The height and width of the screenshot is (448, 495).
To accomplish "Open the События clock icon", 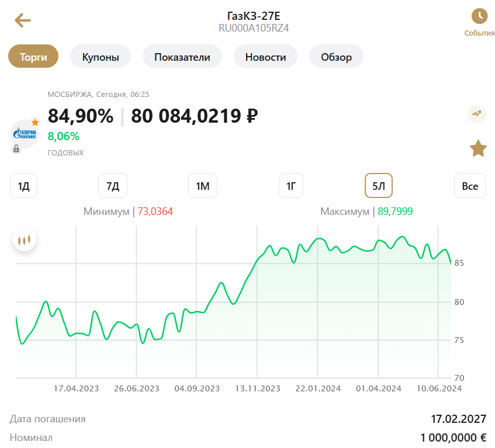I will [x=479, y=16].
